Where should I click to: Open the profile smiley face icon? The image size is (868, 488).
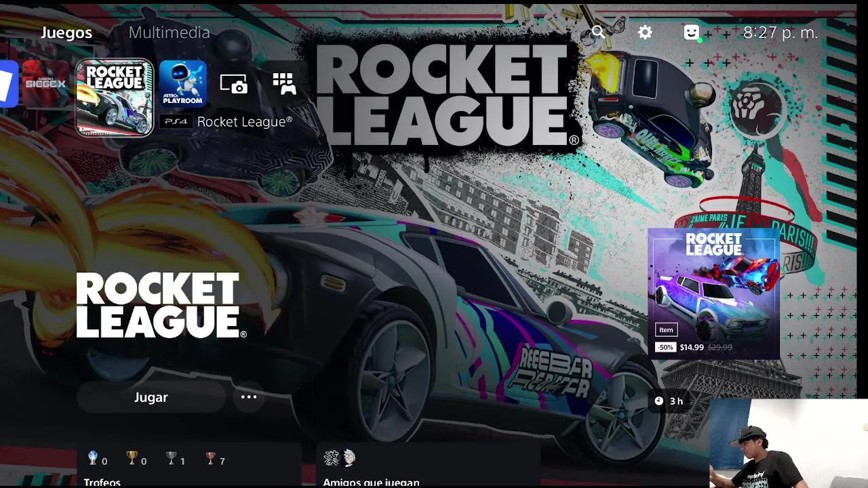691,32
